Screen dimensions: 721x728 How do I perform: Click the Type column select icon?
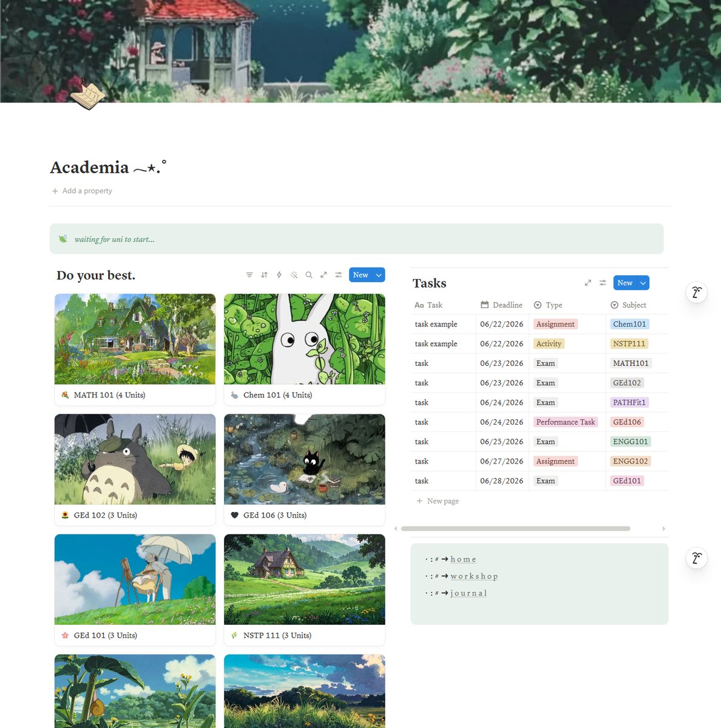tap(538, 305)
